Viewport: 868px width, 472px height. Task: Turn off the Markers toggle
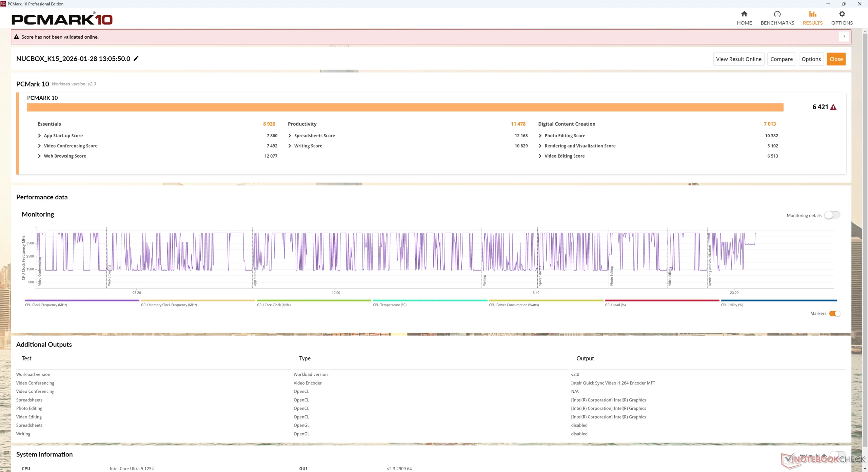coord(834,314)
